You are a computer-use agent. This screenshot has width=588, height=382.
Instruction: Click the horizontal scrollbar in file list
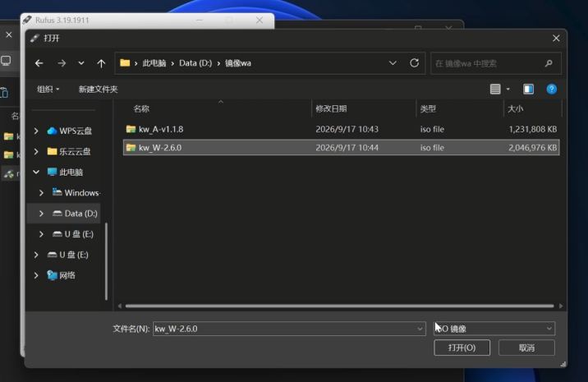click(339, 306)
